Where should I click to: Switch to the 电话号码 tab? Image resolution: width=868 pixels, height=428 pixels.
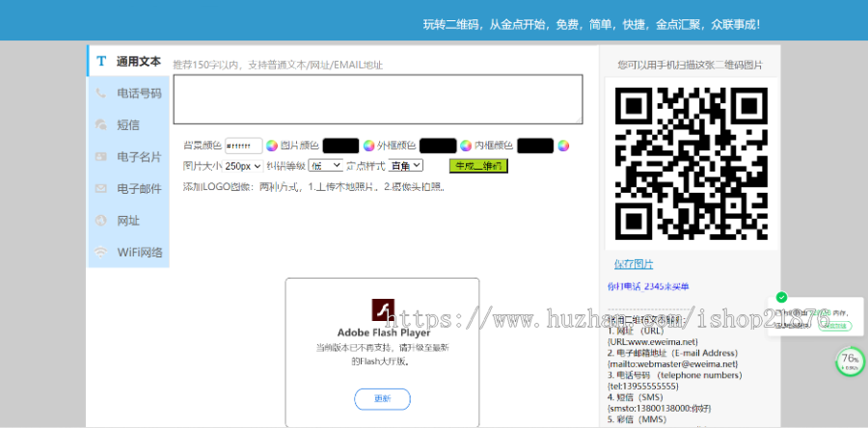[128, 93]
